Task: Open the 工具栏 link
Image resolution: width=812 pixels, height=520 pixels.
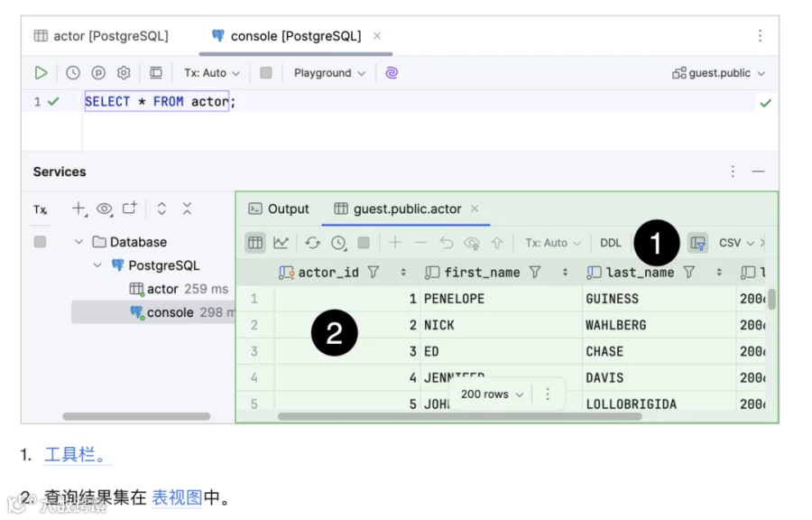Action: (76, 454)
